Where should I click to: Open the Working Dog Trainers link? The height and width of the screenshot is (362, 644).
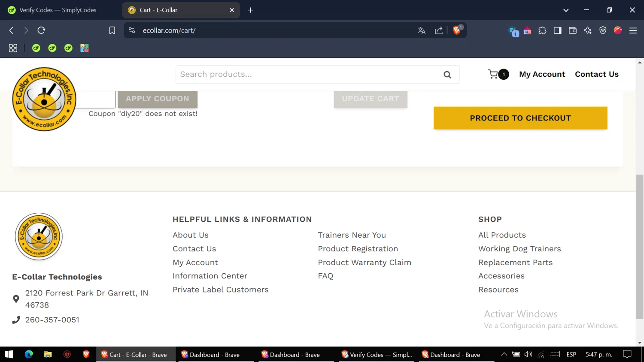[519, 249]
